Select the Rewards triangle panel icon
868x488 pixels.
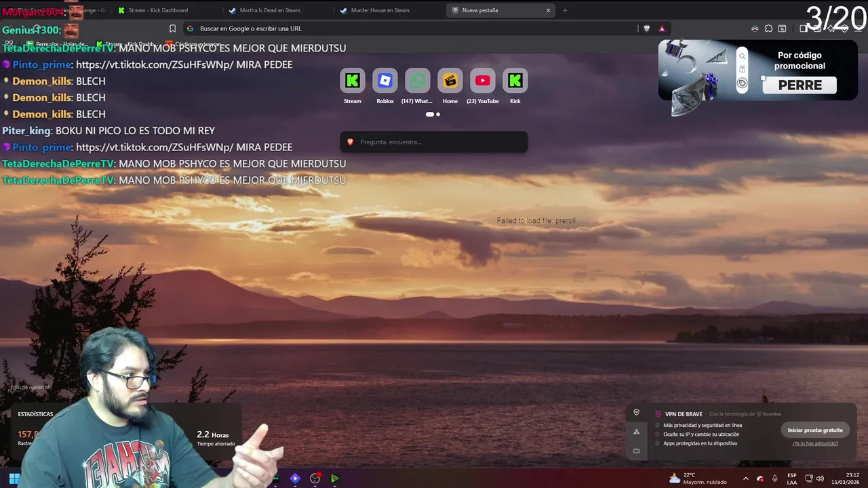pyautogui.click(x=636, y=431)
